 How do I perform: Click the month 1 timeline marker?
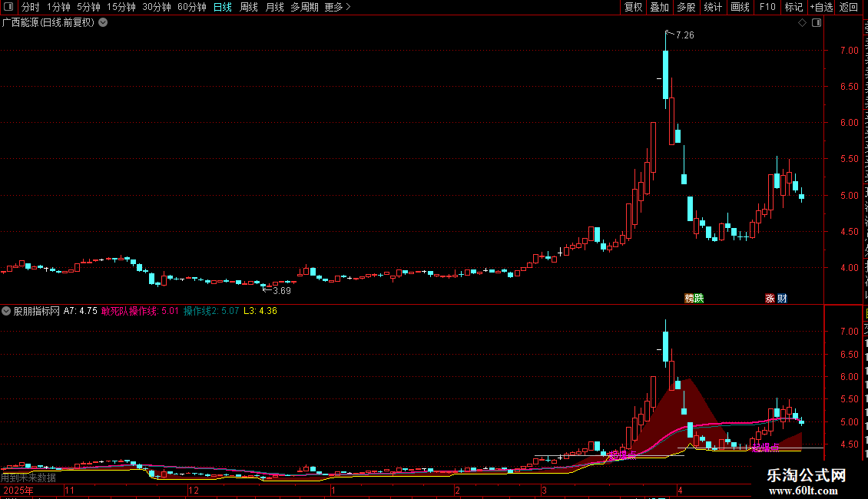tap(333, 490)
